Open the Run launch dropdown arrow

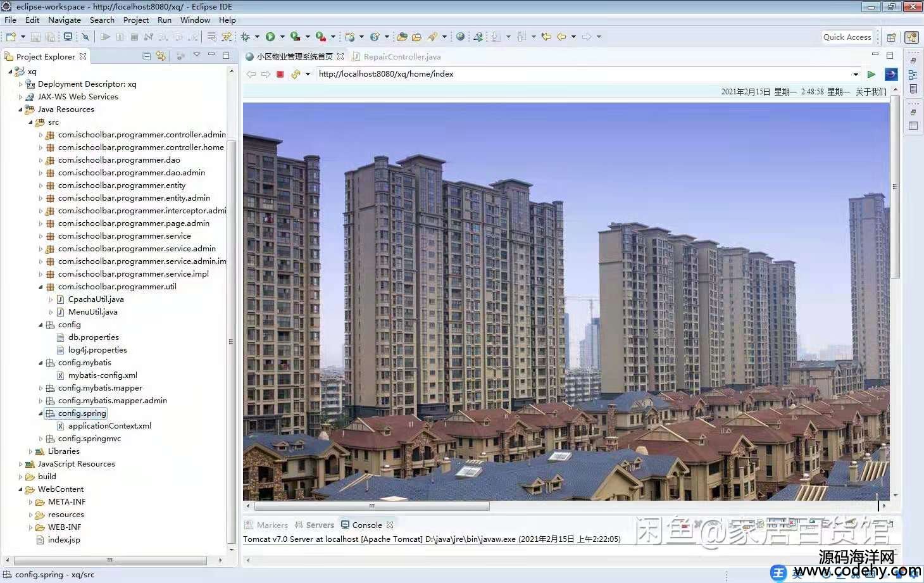pos(282,37)
